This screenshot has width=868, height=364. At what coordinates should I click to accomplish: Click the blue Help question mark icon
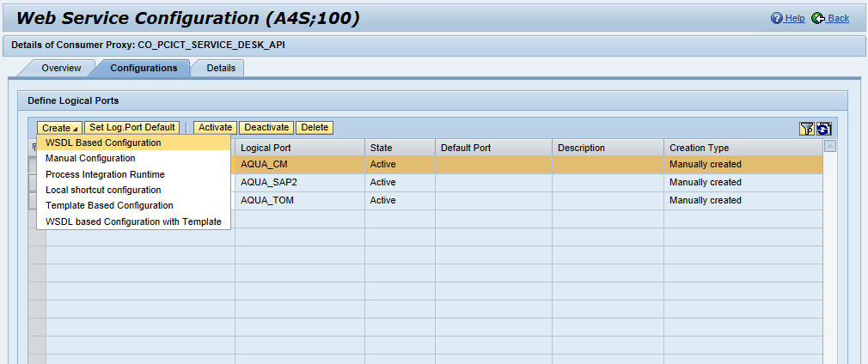(x=777, y=18)
